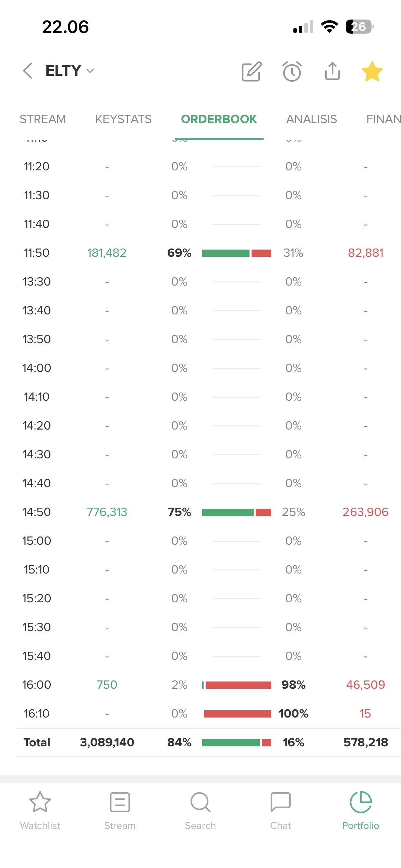Switch to the ANALISIS tab
The image size is (401, 868).
312,119
